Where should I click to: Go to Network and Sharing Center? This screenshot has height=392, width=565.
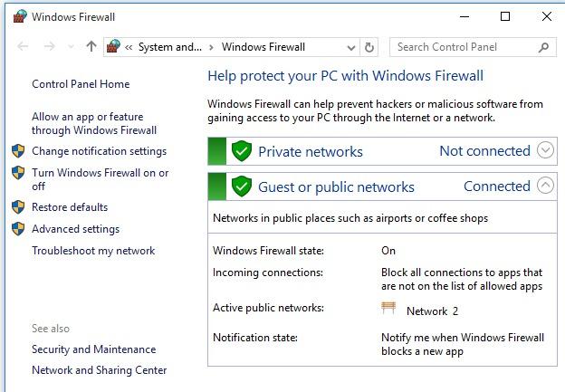coord(99,370)
